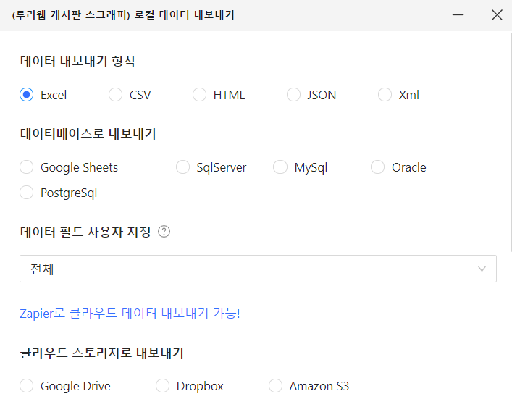This screenshot has height=420, width=512.
Task: Close the local data export dialog
Action: point(497,15)
